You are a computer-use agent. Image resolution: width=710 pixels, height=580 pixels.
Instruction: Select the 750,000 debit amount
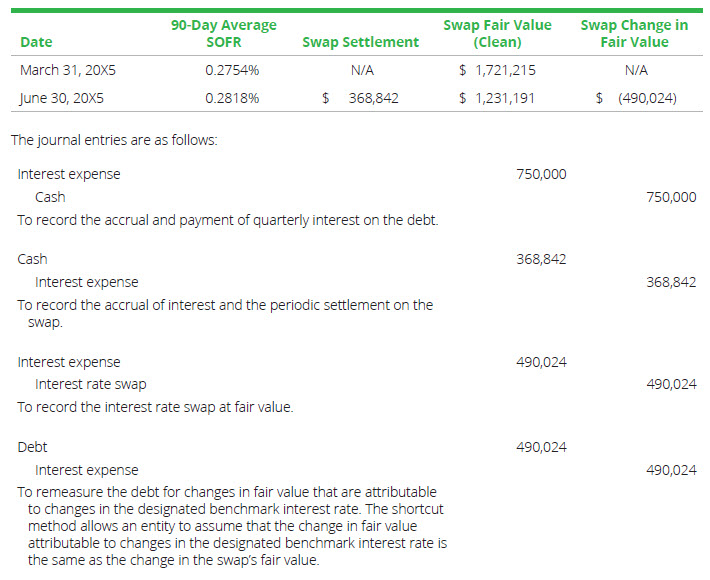click(x=541, y=174)
